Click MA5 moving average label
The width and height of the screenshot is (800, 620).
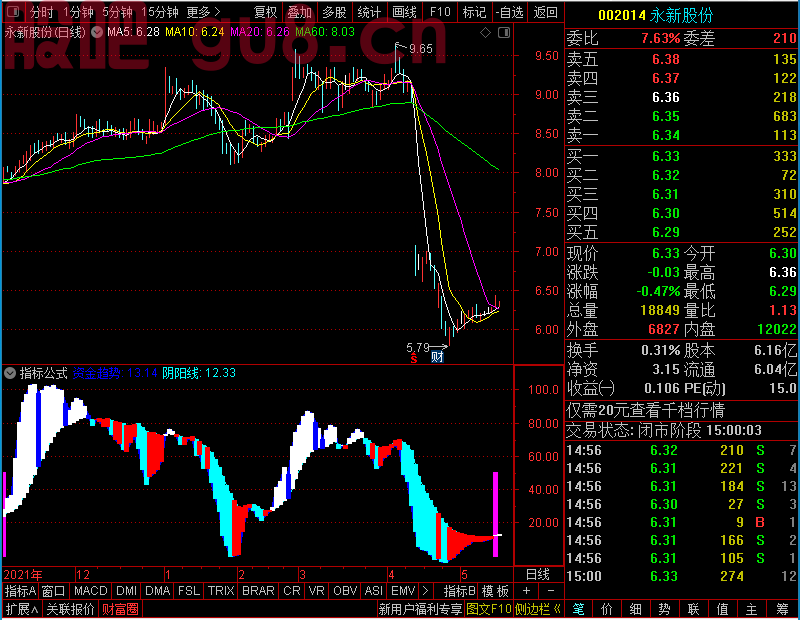coord(133,32)
